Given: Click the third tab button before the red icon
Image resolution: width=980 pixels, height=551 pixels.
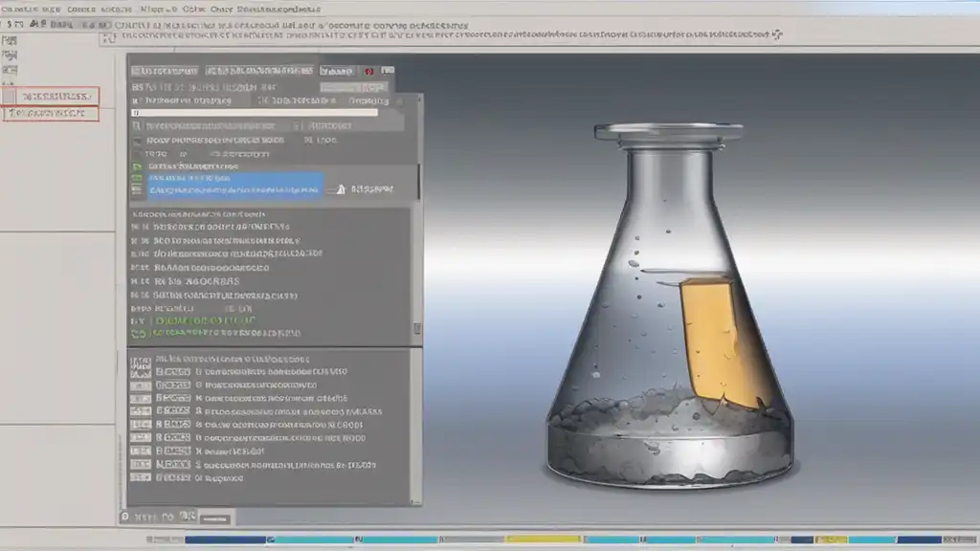Looking at the screenshot, I should click(337, 71).
